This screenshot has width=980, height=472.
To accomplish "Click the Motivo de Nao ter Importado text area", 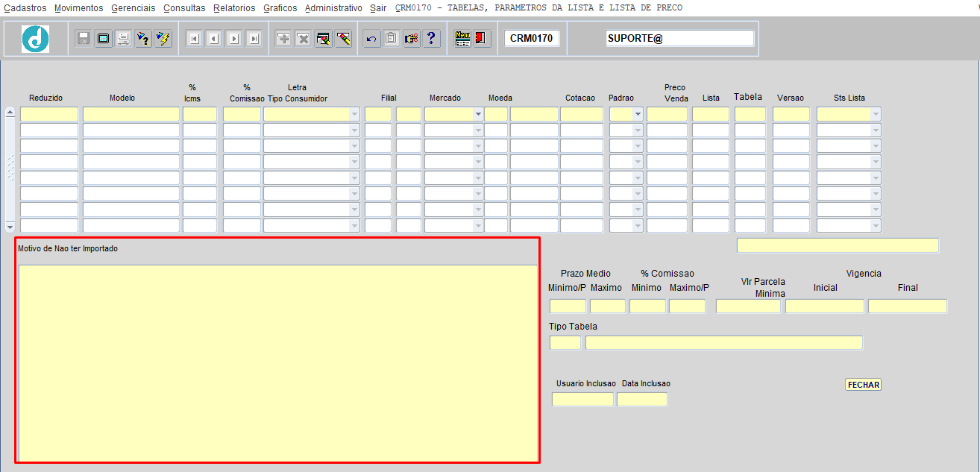I will click(277, 362).
